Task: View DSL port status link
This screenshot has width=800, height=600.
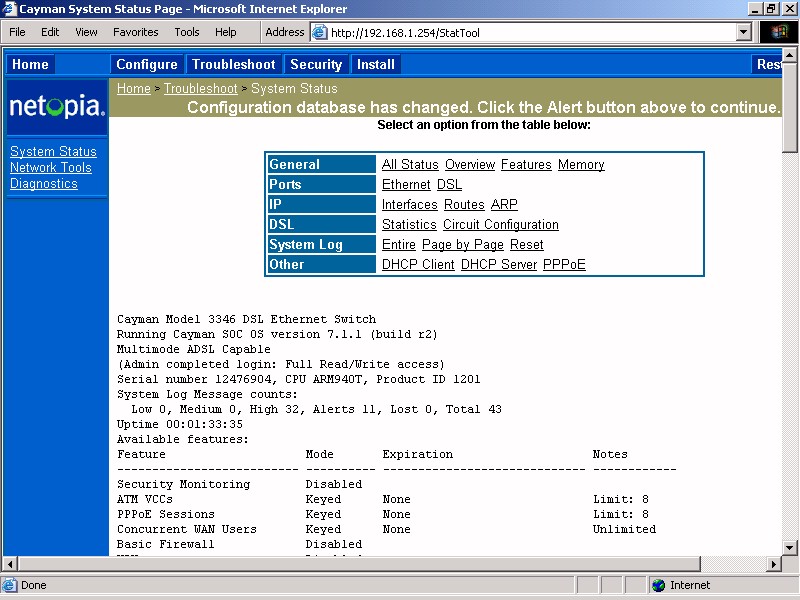Action: 449,184
